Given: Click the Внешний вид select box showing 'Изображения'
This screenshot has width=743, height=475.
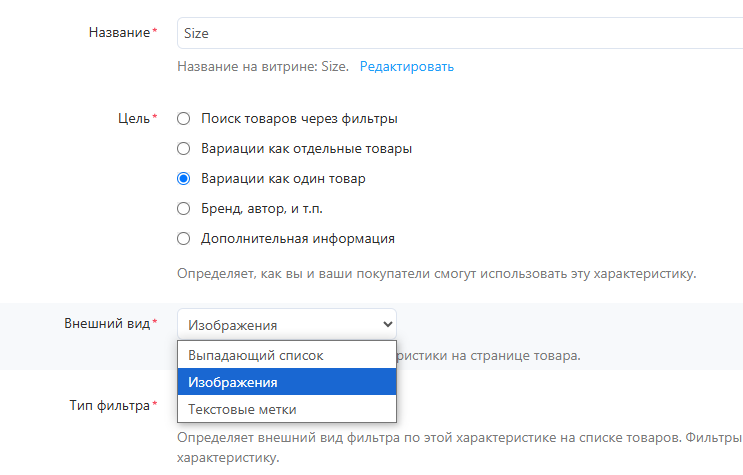Looking at the screenshot, I should [x=287, y=324].
